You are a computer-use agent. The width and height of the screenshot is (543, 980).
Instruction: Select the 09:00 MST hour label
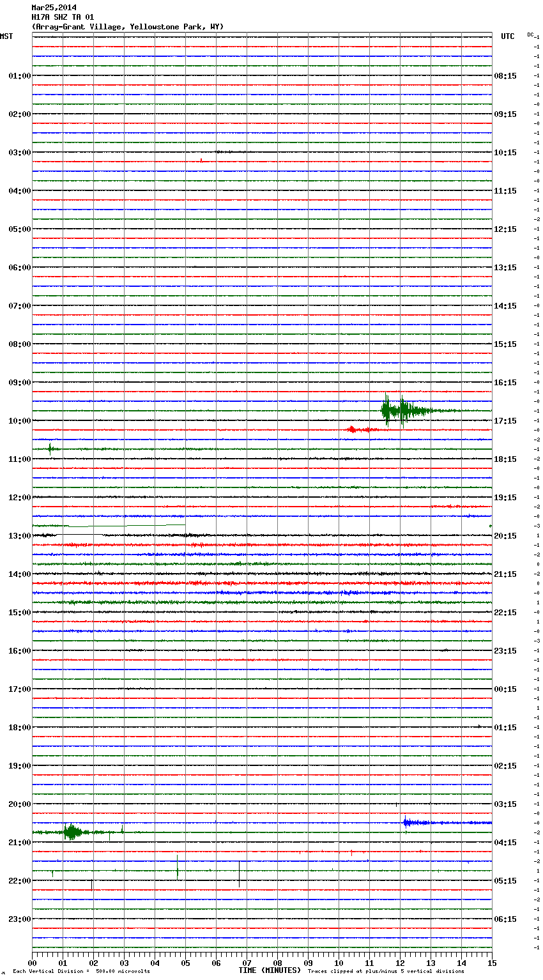[x=19, y=383]
